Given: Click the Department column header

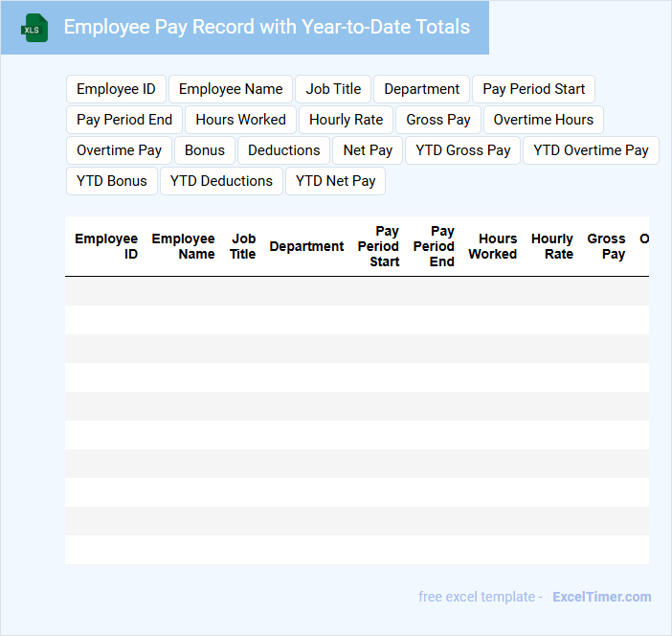Looking at the screenshot, I should pyautogui.click(x=306, y=246).
